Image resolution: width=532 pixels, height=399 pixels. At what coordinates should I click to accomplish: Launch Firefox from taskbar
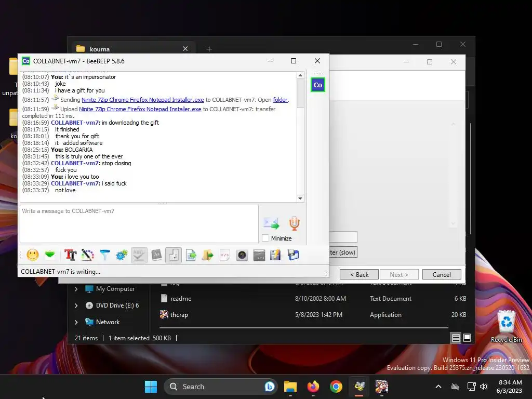click(313, 387)
